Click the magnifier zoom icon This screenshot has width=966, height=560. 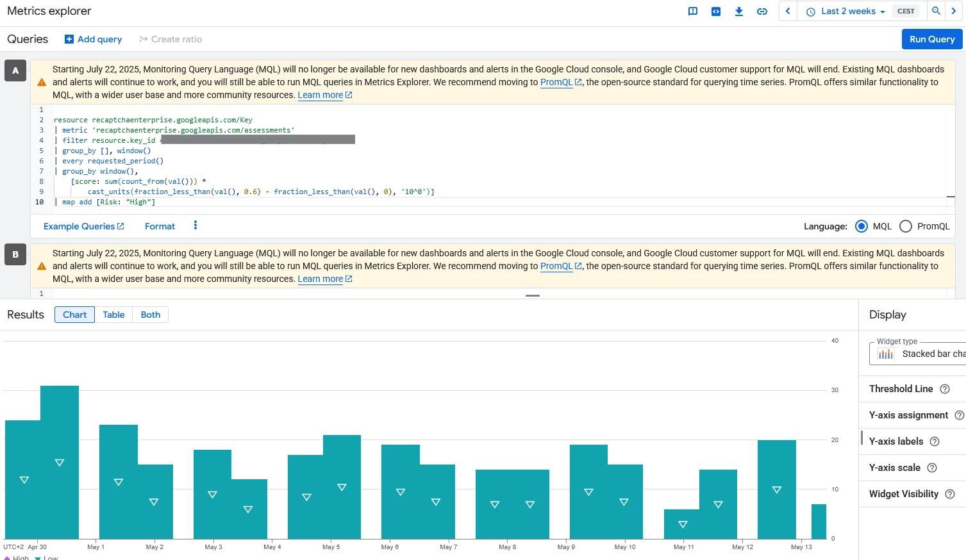pos(937,11)
